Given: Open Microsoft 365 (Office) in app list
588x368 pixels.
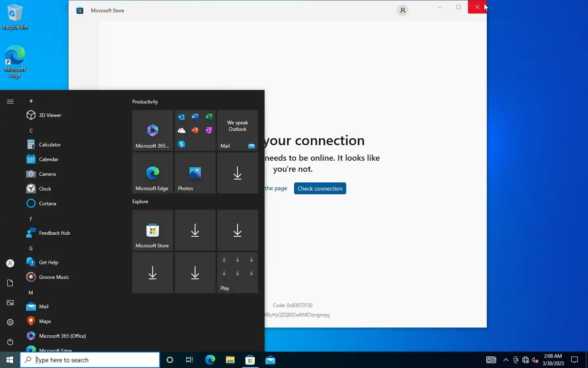Looking at the screenshot, I should coord(73,336).
